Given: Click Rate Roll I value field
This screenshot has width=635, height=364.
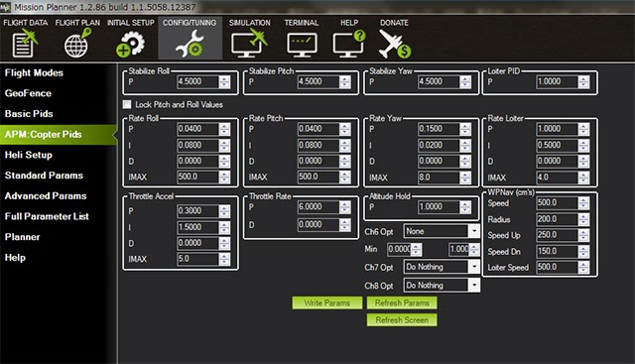Looking at the screenshot, I should click(197, 146).
